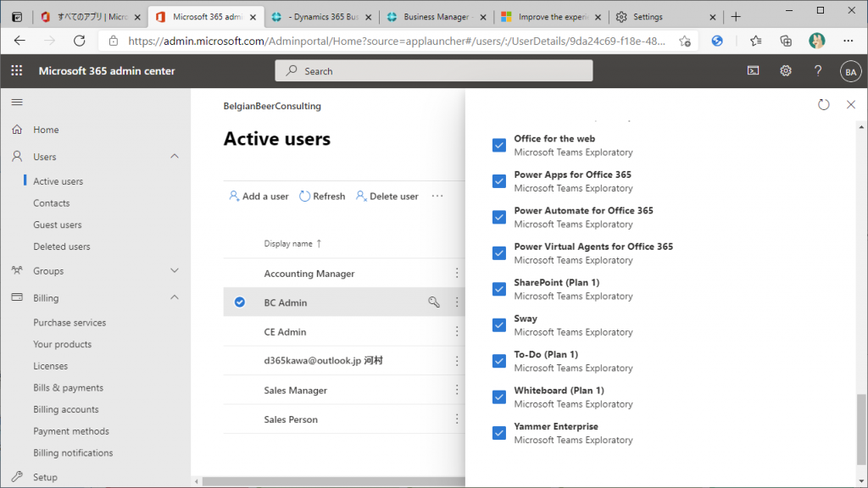Uncheck Yammer Enterprise
The height and width of the screenshot is (488, 868).
[x=498, y=433]
